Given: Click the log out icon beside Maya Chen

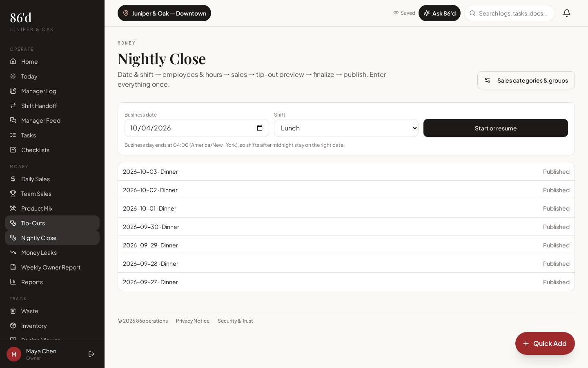Looking at the screenshot, I should (91, 354).
